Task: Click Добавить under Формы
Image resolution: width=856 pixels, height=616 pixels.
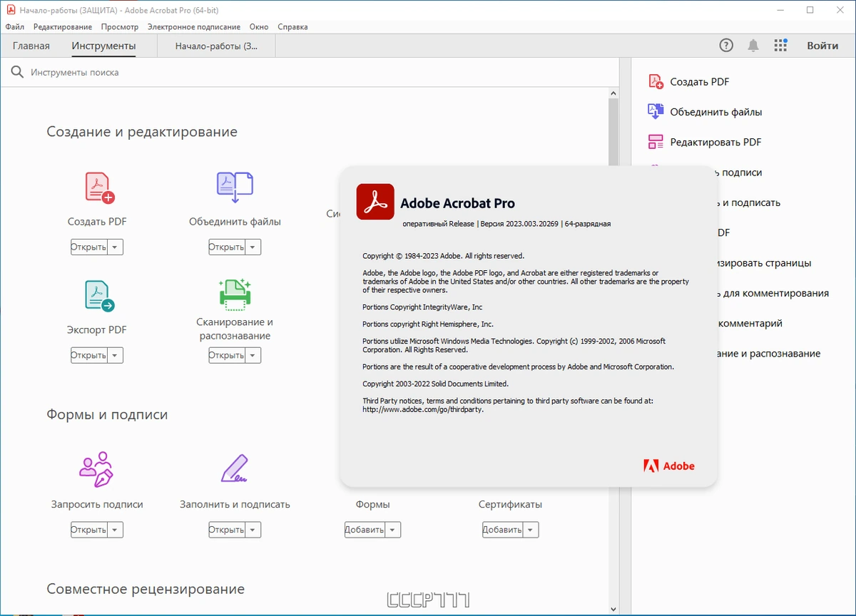Action: [365, 530]
